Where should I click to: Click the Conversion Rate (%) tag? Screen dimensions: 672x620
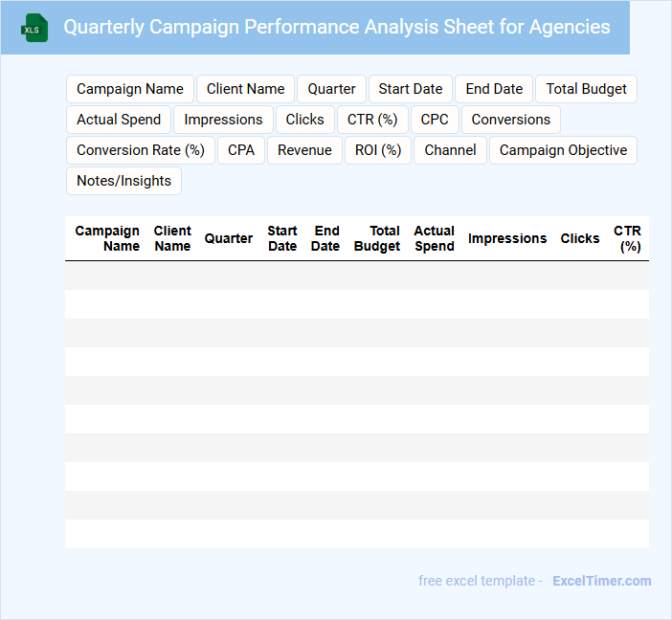pyautogui.click(x=141, y=150)
